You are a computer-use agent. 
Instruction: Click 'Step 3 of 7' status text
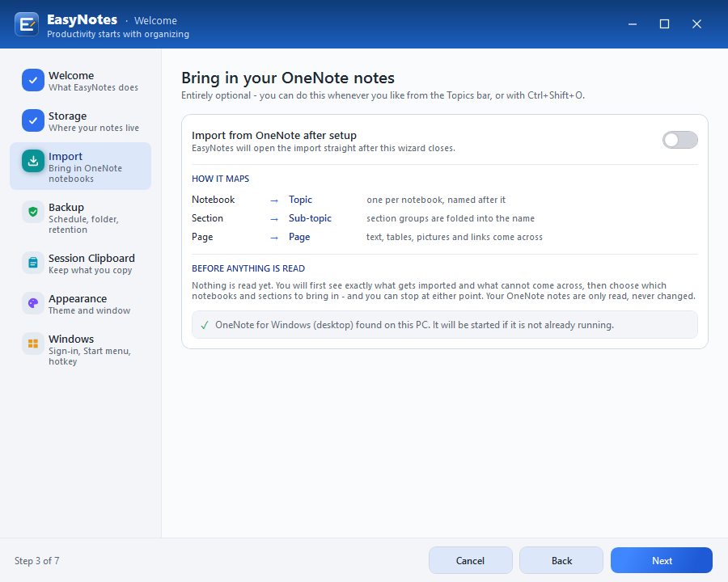(x=36, y=561)
